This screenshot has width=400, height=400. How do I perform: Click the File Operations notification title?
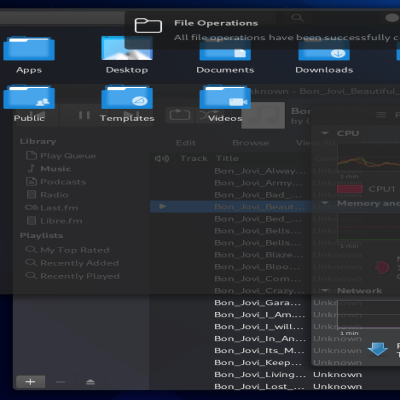(216, 23)
